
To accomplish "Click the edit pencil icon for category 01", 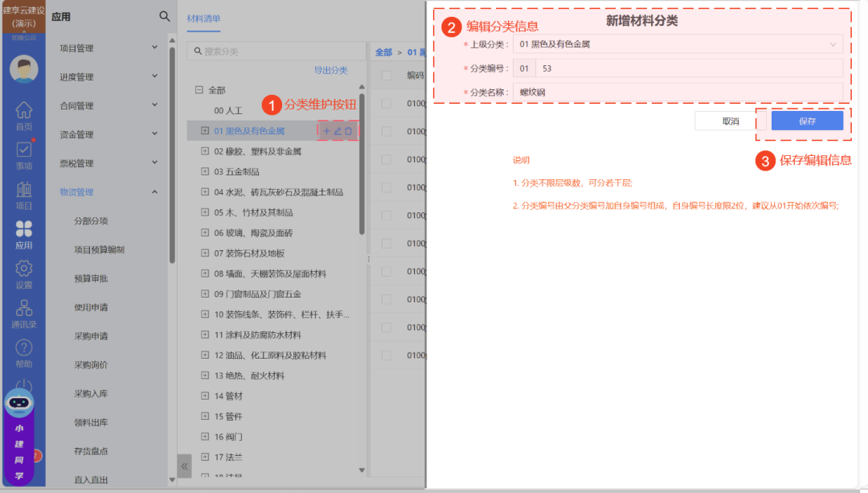I will (x=338, y=130).
